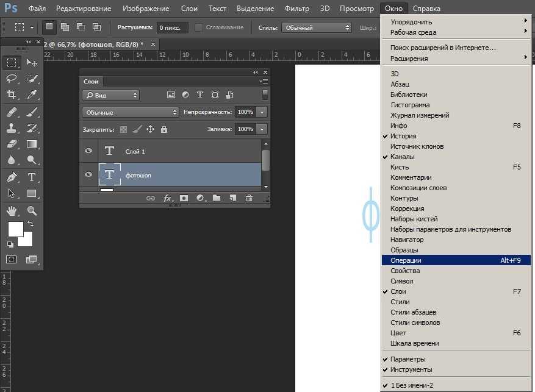This screenshot has width=535, height=392.
Task: Select the Horizontal Type tool
Action: [32, 177]
